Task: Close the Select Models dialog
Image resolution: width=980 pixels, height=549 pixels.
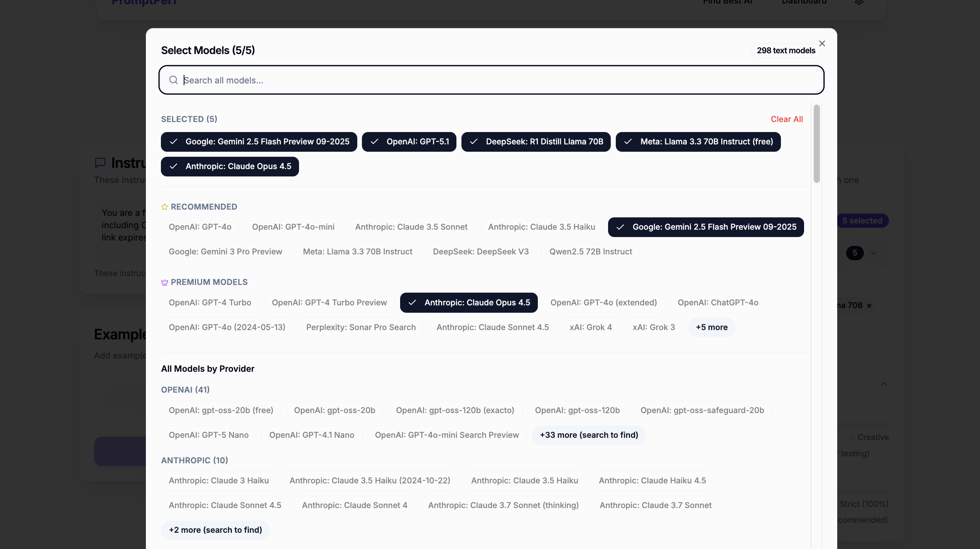Action: pos(822,43)
